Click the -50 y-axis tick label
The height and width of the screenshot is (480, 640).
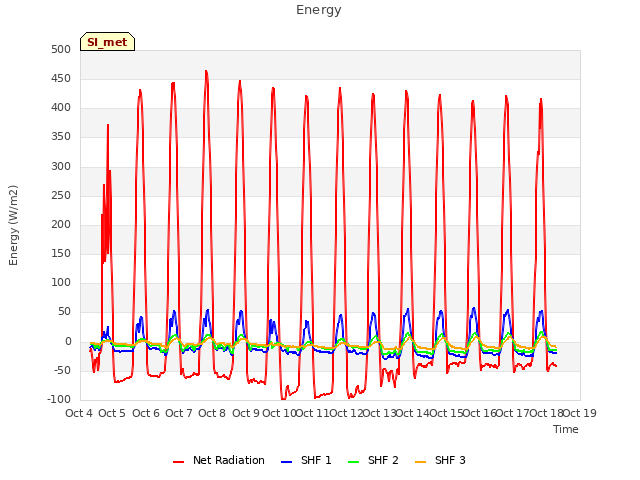pos(63,370)
